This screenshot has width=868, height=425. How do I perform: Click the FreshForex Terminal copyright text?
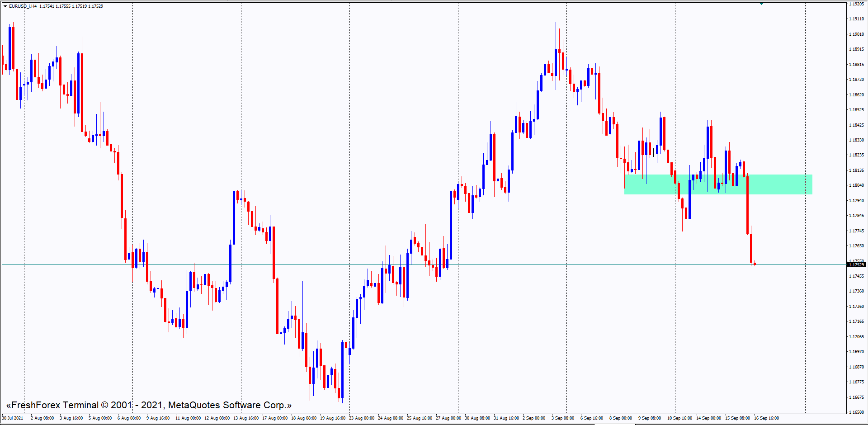[149, 405]
